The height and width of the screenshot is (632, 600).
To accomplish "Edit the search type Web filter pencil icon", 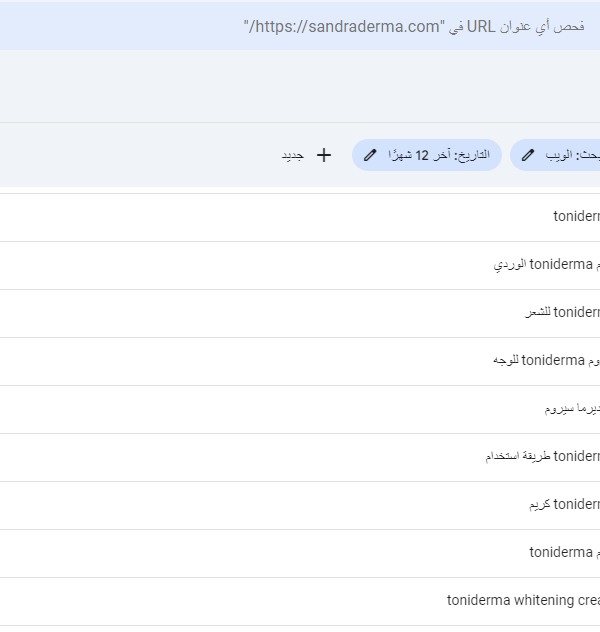I will 528,155.
